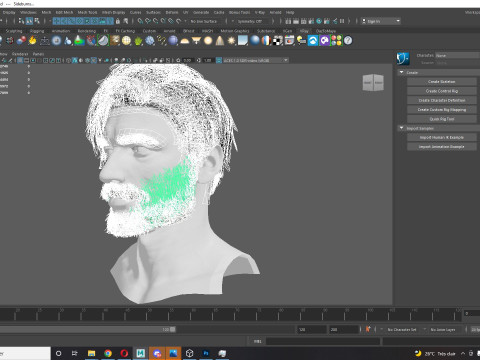The height and width of the screenshot is (360, 480).
Task: Toggle snap to curves
Action: pyautogui.click(x=148, y=21)
